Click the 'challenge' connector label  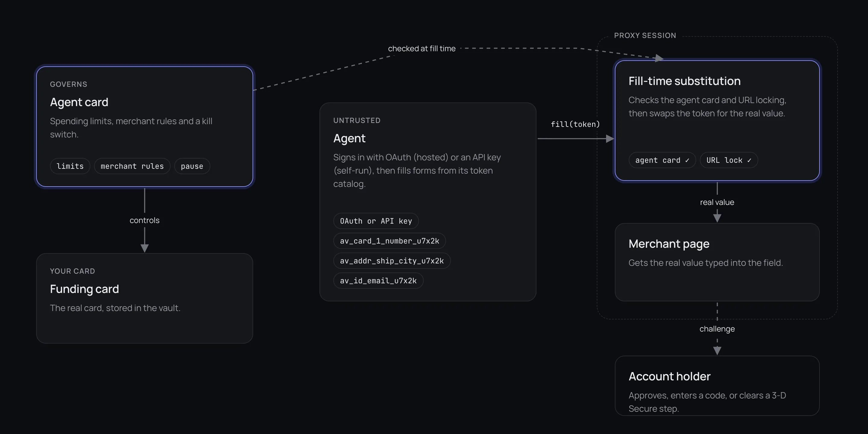pos(717,329)
